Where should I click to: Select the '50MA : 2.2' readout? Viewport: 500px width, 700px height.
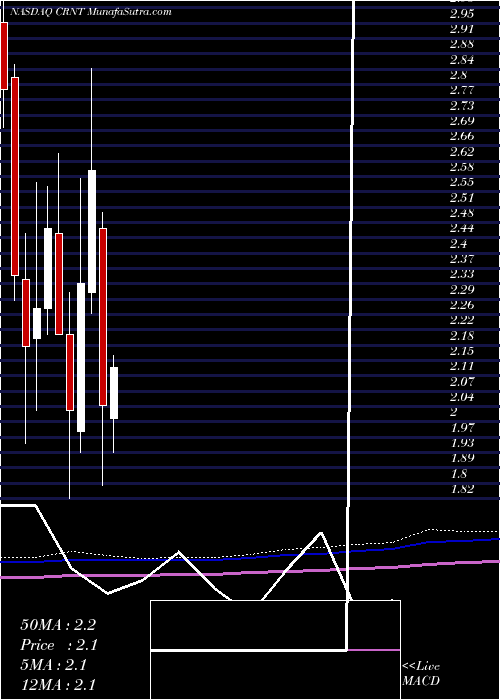[x=58, y=625]
